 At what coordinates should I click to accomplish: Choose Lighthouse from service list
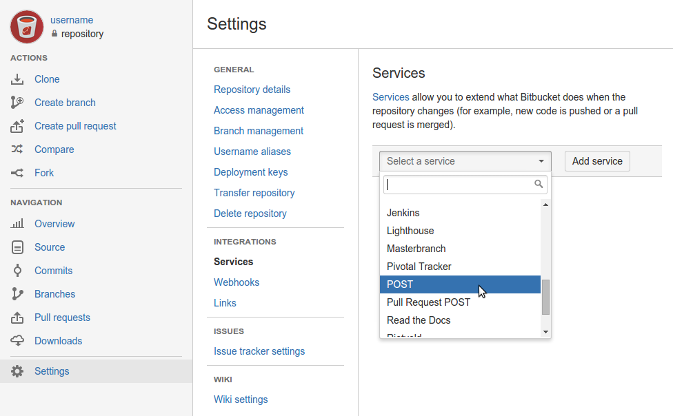click(x=460, y=231)
